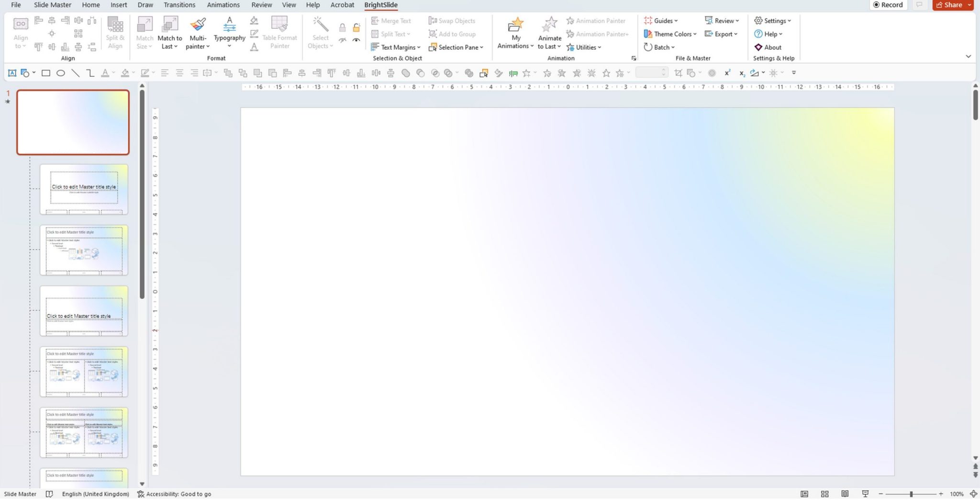This screenshot has height=500, width=980.
Task: Activate the Swap Objects tool
Action: coord(452,21)
